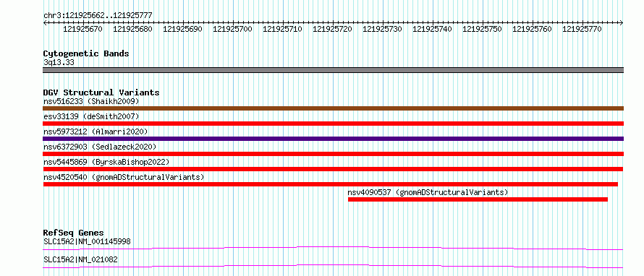Screen dimensions: 644x276
Task: Click the Cytogenetic Bands track title
Action: point(86,53)
